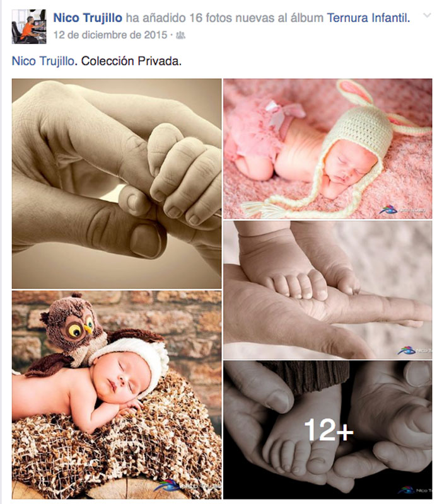Open the sleeping baby with owl photo
The image size is (437, 504).
click(117, 395)
